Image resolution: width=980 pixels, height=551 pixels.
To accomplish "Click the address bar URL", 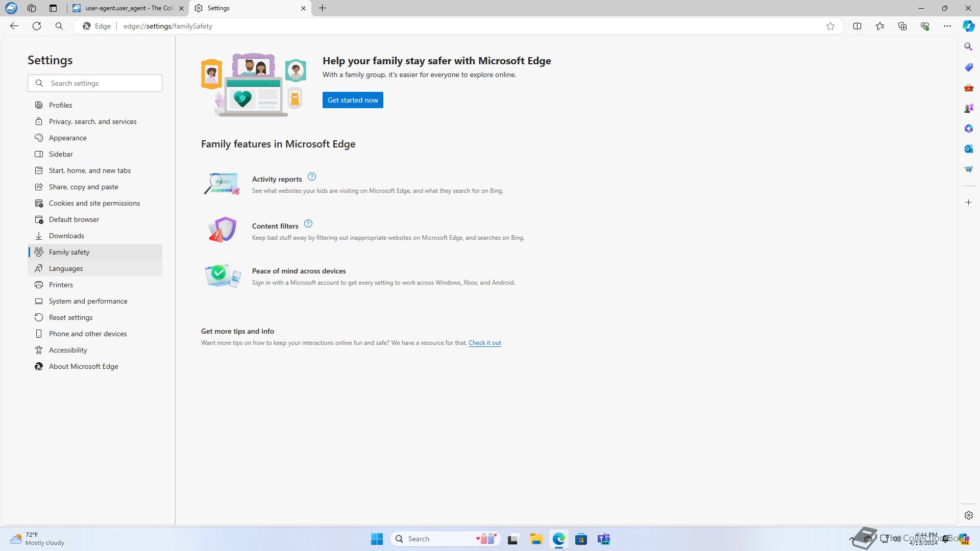I will point(168,26).
